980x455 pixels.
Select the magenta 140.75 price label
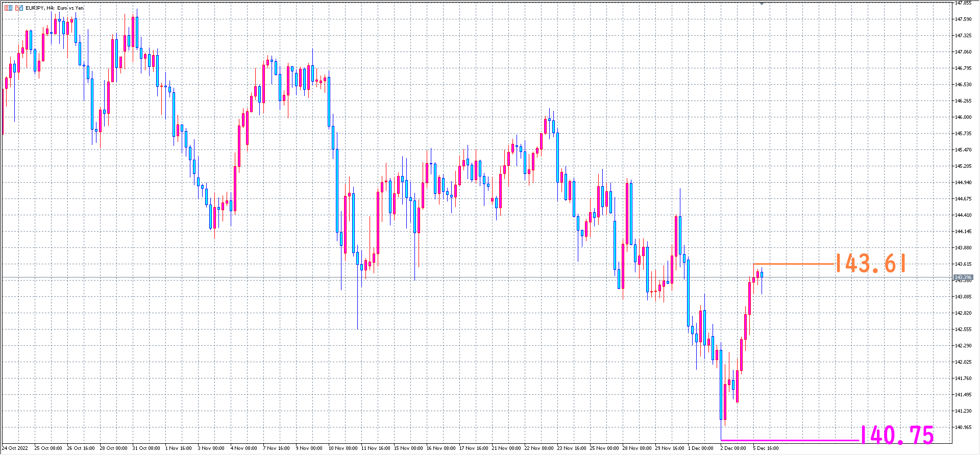coord(897,436)
